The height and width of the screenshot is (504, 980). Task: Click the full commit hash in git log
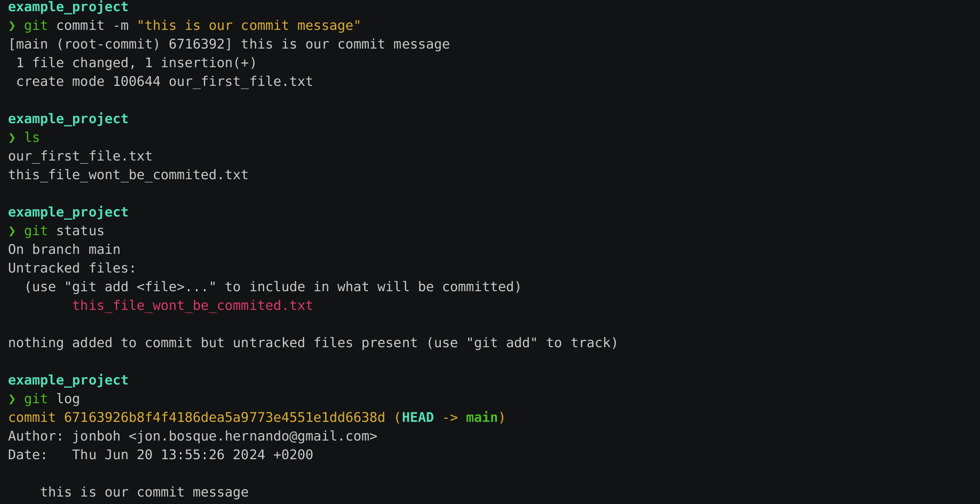[x=225, y=418]
